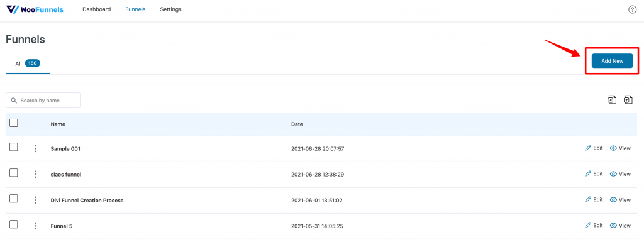The height and width of the screenshot is (242, 644).
Task: Open three-dot menu for slaes funnel
Action: click(x=35, y=174)
